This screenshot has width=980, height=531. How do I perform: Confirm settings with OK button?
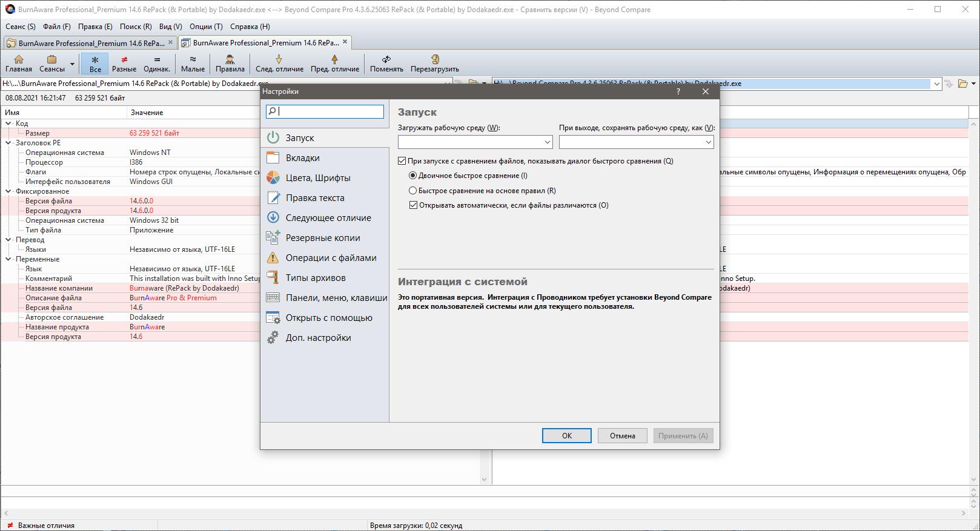tap(566, 436)
